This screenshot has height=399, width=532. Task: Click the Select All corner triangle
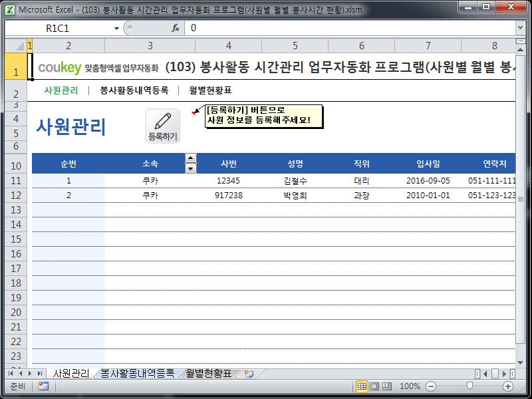click(x=16, y=45)
